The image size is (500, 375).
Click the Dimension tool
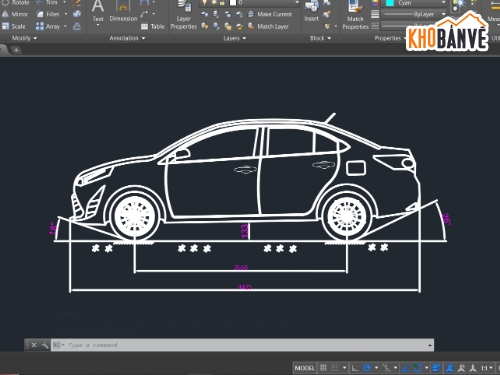click(x=123, y=11)
